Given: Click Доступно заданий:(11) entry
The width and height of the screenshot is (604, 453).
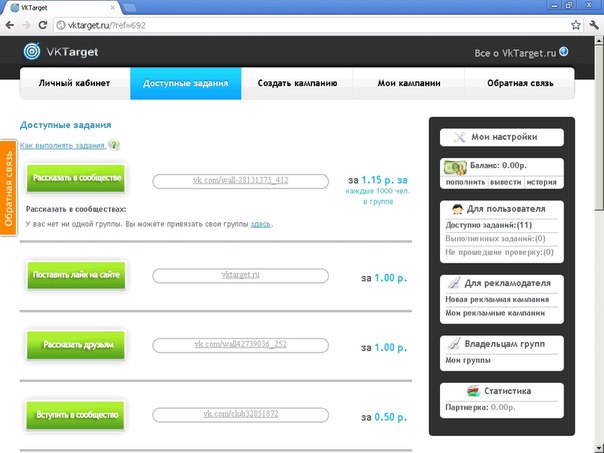Looking at the screenshot, I should point(488,225).
